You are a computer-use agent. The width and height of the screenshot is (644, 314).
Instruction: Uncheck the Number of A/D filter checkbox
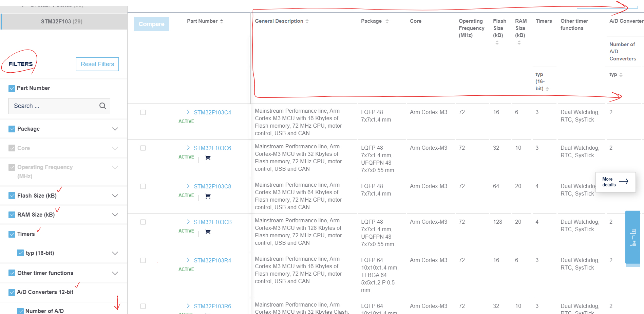tap(20, 311)
